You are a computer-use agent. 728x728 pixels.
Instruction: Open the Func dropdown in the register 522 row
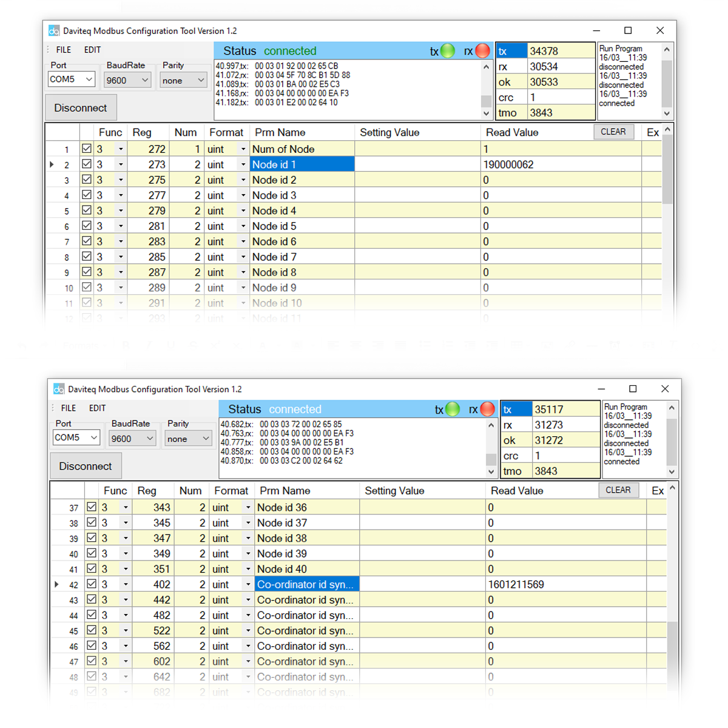tap(126, 631)
